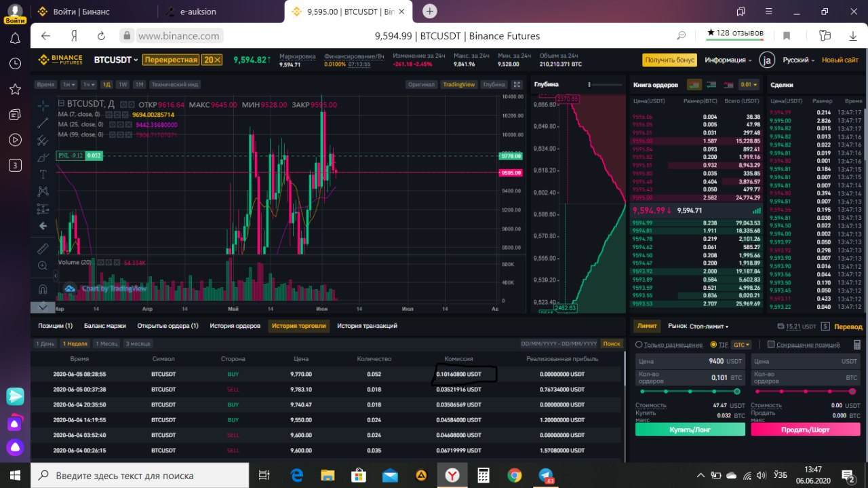
Task: Select the TIF radio option
Action: (x=713, y=345)
